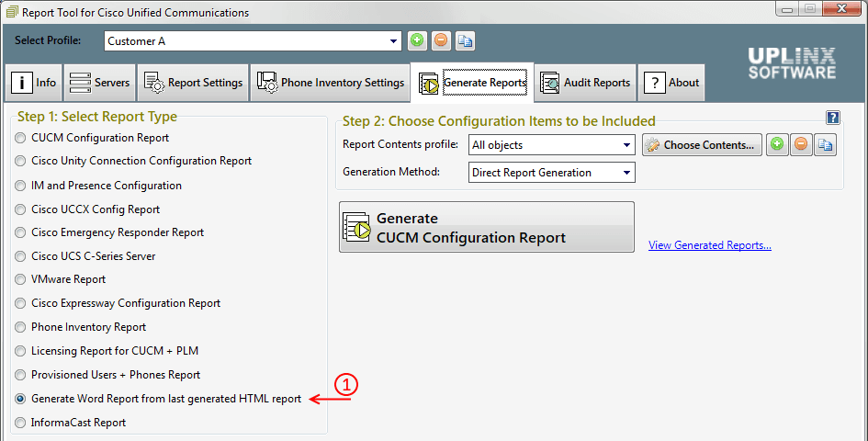
Task: Minimize the Report Tool window
Action: pos(787,9)
